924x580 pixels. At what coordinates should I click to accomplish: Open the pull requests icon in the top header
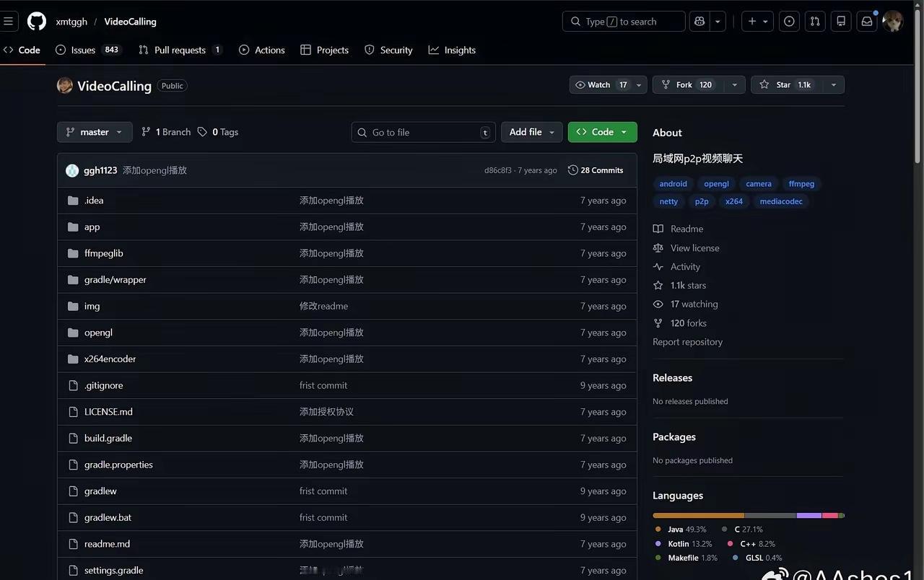click(815, 22)
